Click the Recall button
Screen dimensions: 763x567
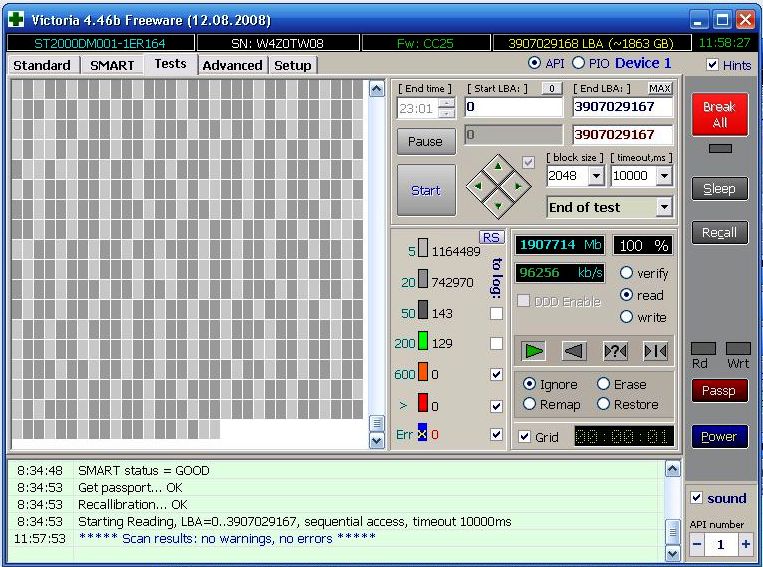720,233
